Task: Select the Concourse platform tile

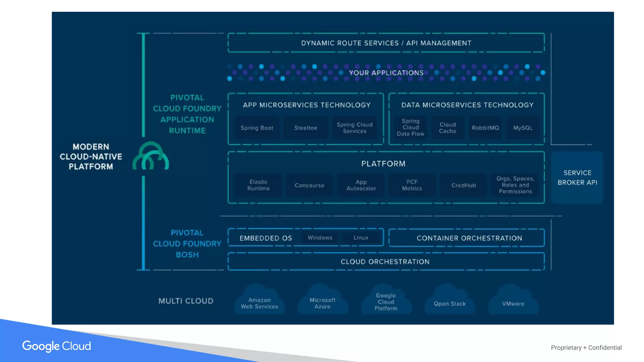Action: click(x=309, y=185)
